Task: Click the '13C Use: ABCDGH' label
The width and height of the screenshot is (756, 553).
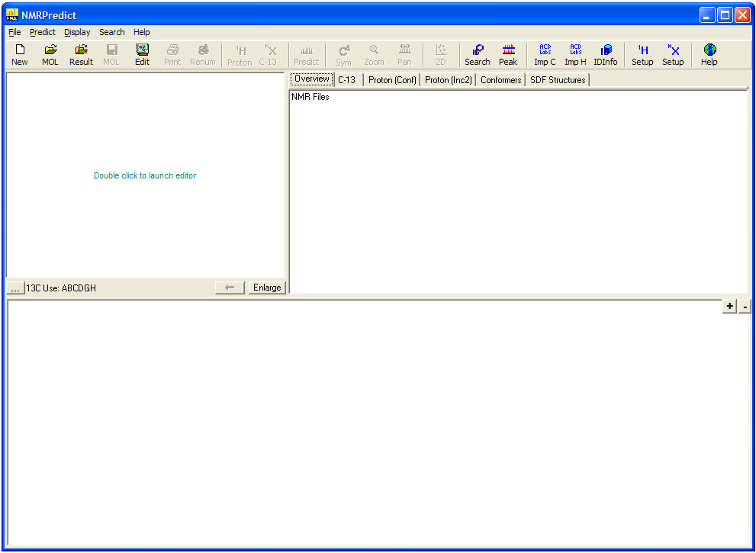Action: tap(61, 288)
